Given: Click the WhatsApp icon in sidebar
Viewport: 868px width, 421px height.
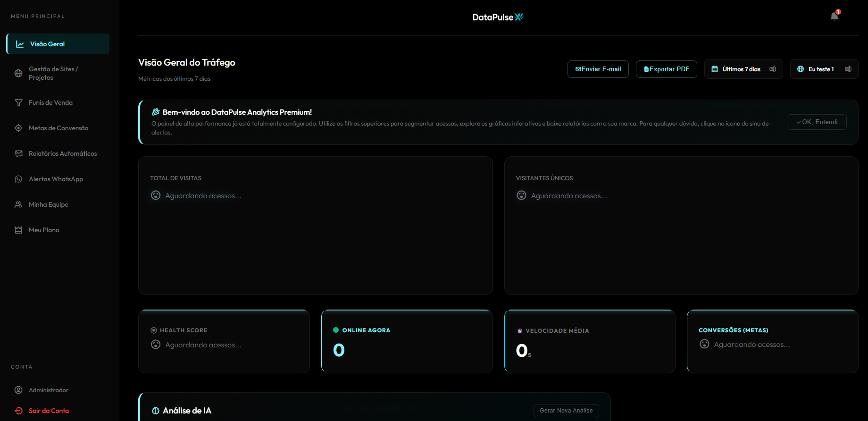Looking at the screenshot, I should [x=18, y=179].
